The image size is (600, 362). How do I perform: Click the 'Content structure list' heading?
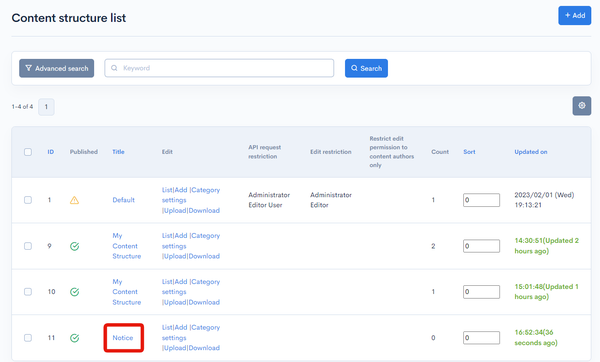(x=69, y=18)
